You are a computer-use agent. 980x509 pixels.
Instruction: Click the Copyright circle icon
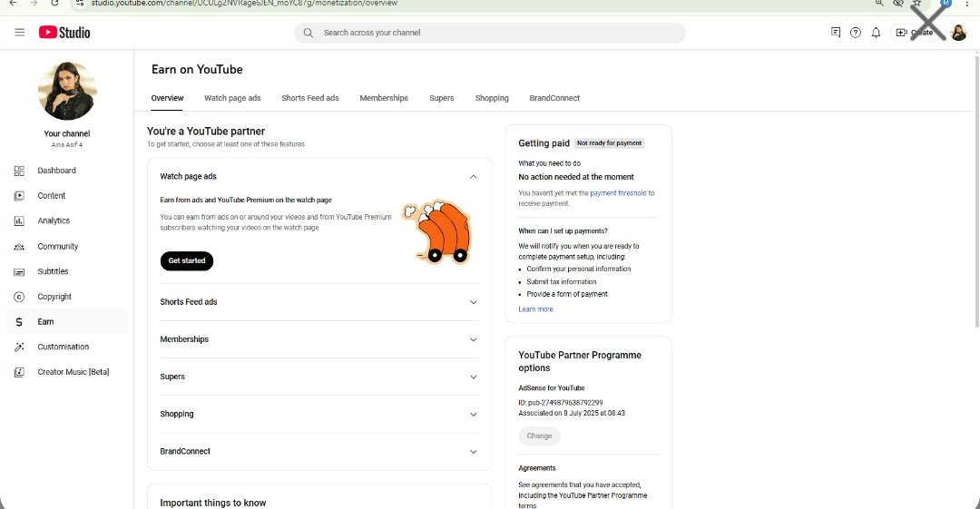pyautogui.click(x=19, y=297)
